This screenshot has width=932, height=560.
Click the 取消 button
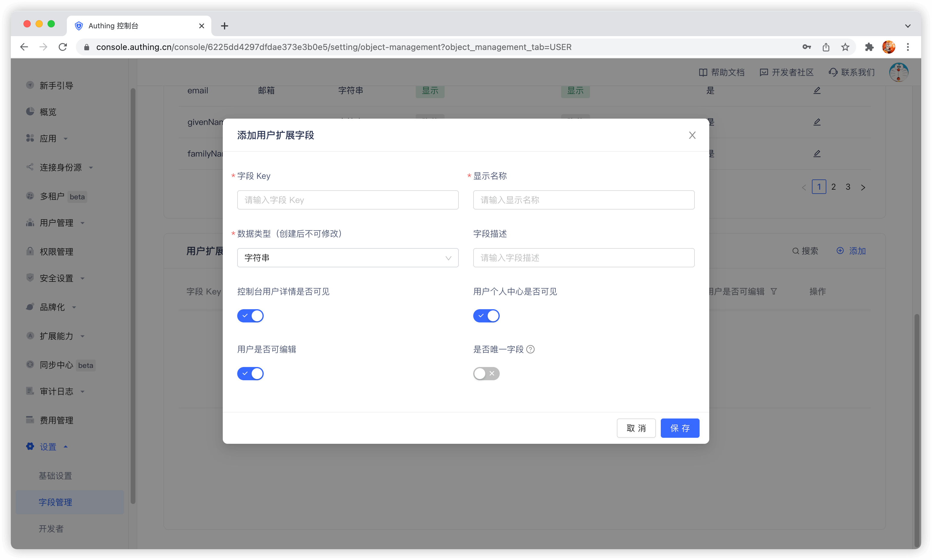coord(636,428)
